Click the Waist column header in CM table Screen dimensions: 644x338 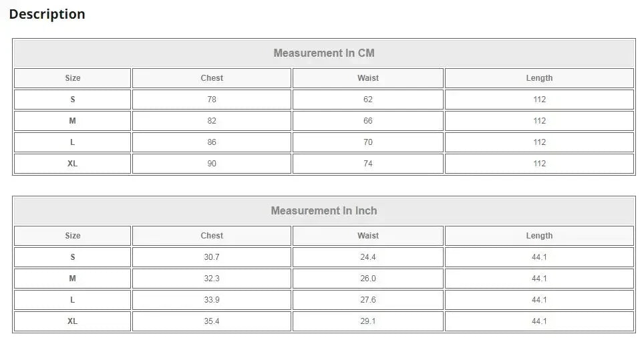click(x=368, y=78)
